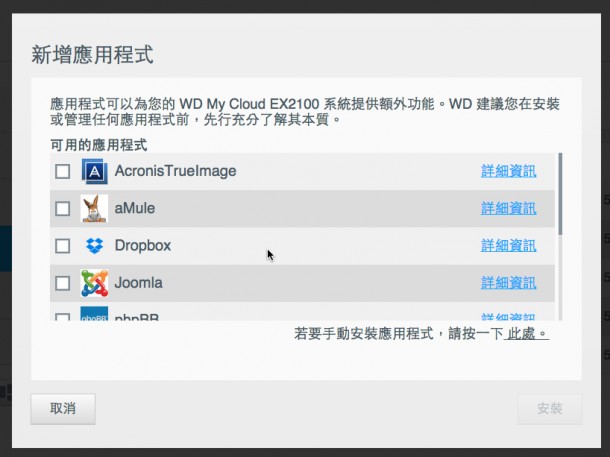Check the Dropbox checkbox
The width and height of the screenshot is (610, 457).
coord(63,246)
